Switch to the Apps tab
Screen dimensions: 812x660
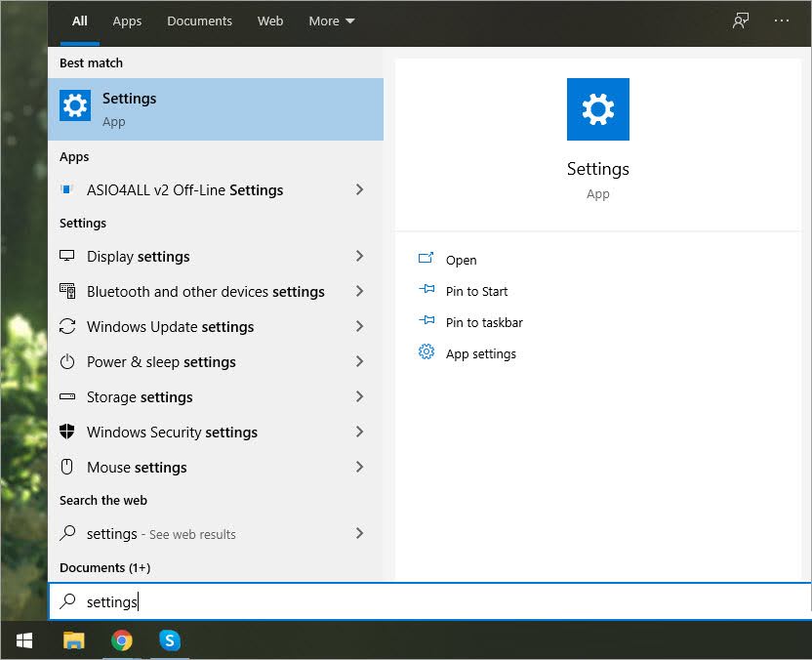tap(127, 21)
